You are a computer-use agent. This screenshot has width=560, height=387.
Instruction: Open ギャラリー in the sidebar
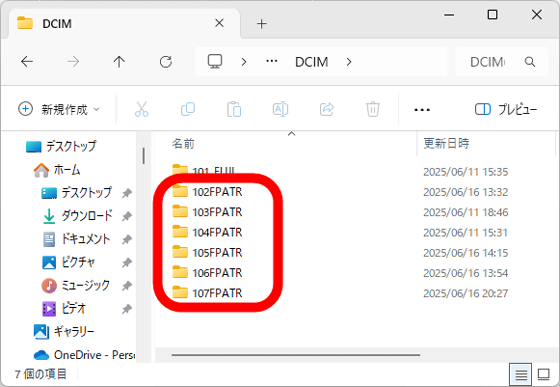[64, 332]
